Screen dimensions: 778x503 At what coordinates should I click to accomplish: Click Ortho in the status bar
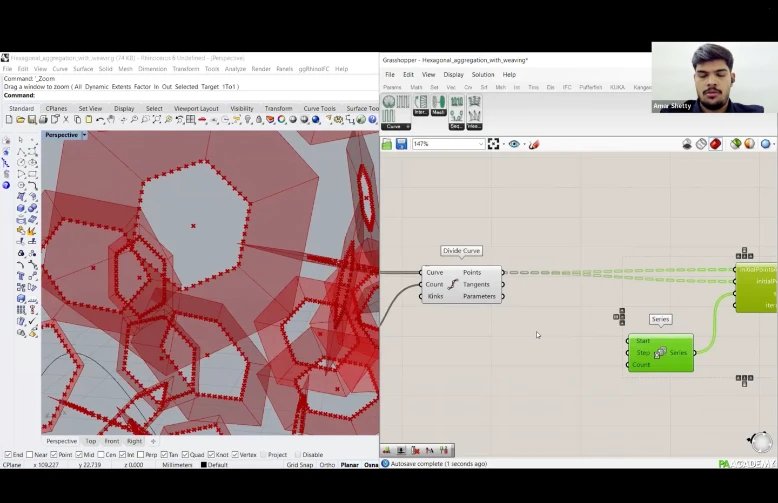(327, 465)
